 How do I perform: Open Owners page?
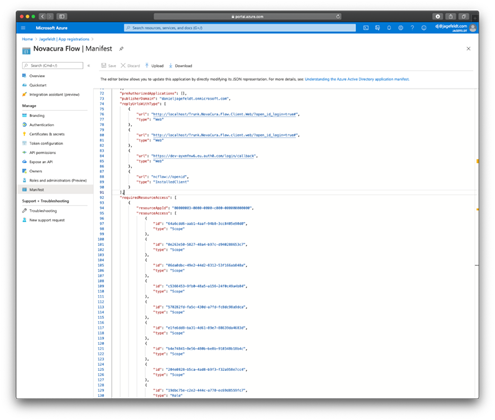click(35, 171)
